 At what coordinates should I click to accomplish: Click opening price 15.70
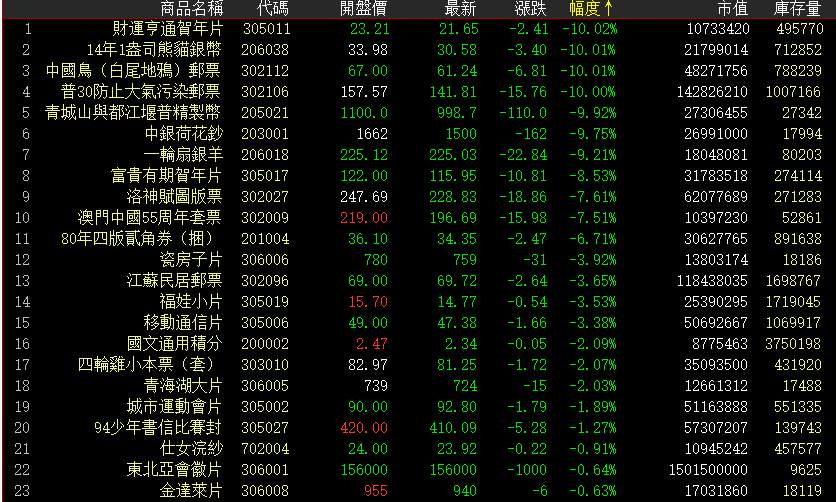coord(368,302)
